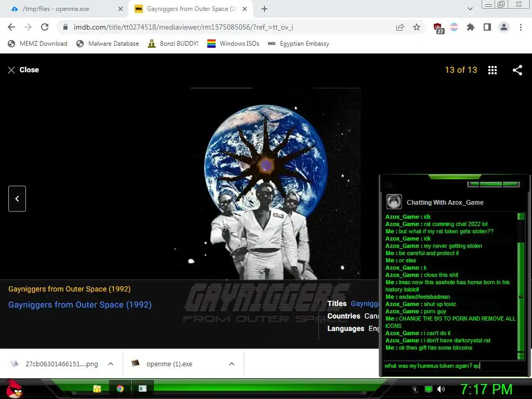Click the browser address bar URL
The height and width of the screenshot is (399, 532).
[x=183, y=27]
